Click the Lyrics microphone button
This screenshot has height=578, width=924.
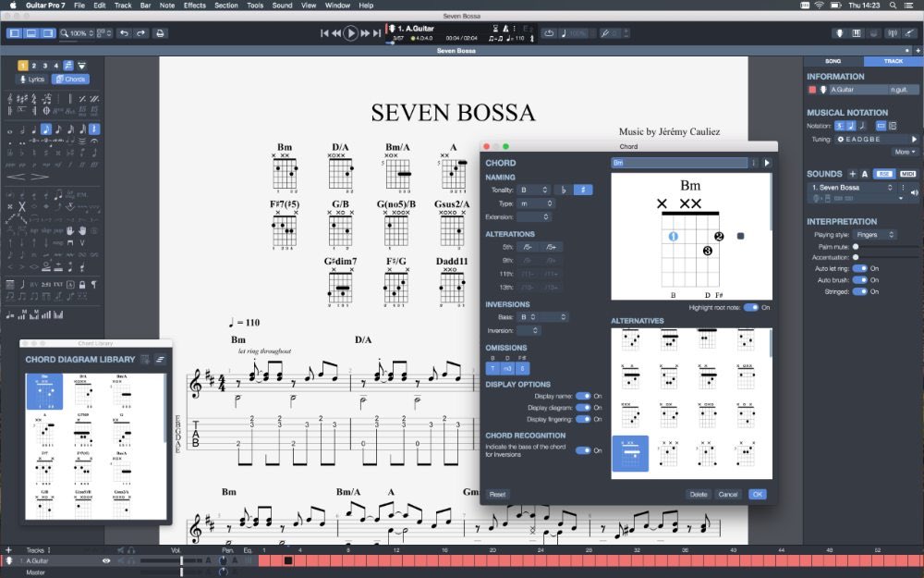pyautogui.click(x=32, y=80)
